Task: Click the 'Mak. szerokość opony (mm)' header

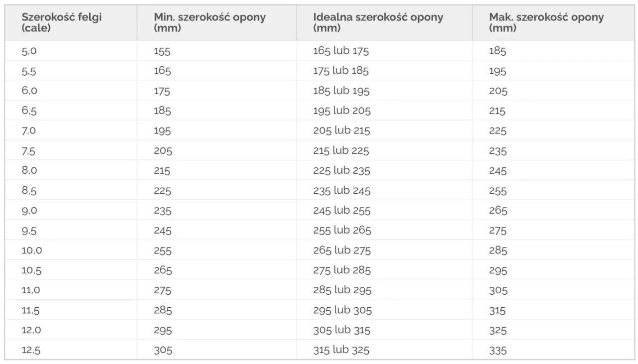Action: [546, 22]
